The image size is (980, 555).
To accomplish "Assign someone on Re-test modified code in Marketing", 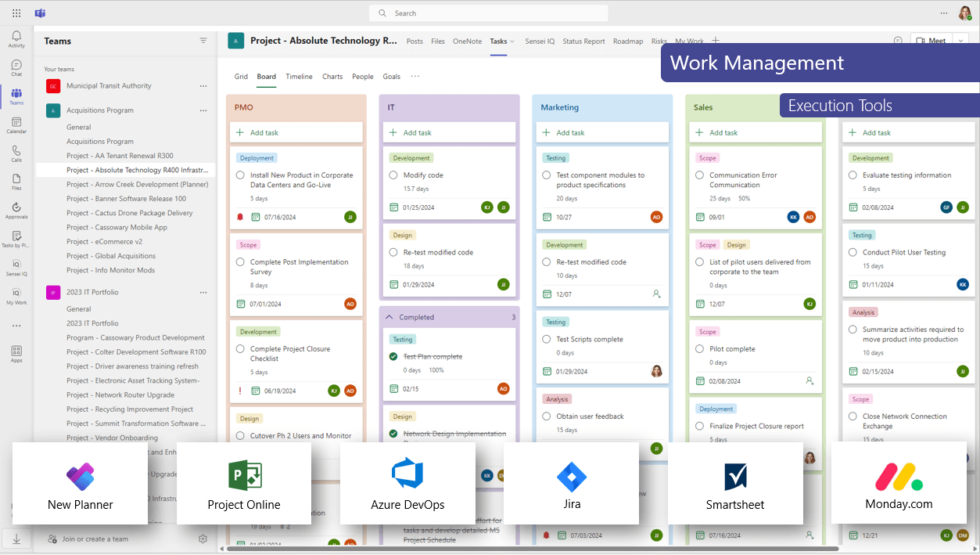I will coord(656,294).
